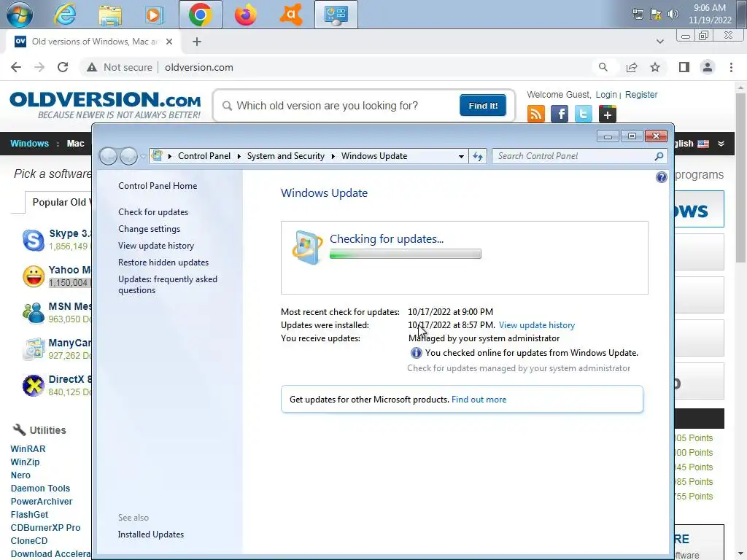Open Installed Updates link
The width and height of the screenshot is (747, 560).
click(150, 534)
